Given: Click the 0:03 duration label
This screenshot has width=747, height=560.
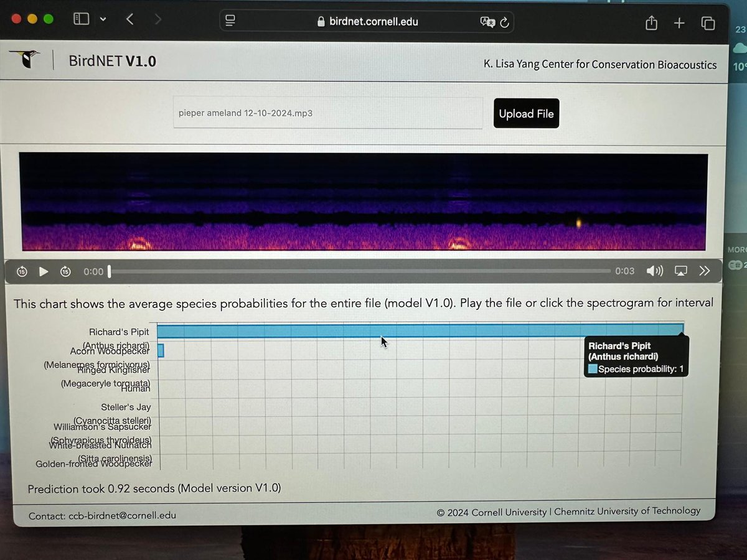Looking at the screenshot, I should 625,271.
